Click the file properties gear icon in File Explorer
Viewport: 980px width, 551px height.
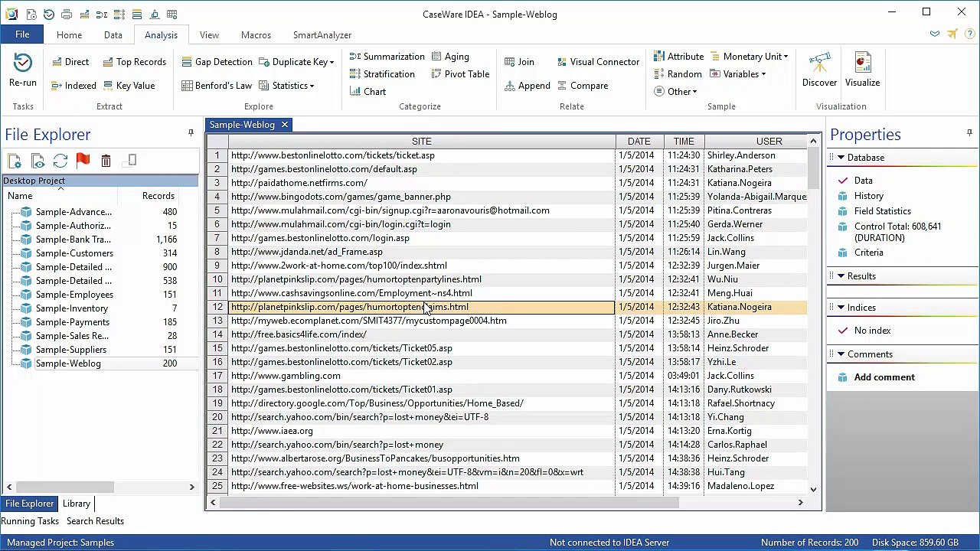click(15, 161)
